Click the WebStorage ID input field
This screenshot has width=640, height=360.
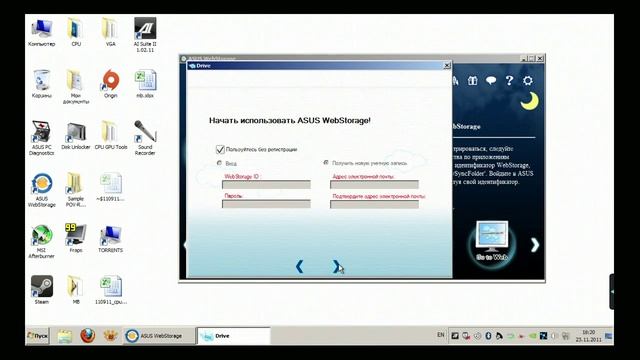(266, 184)
